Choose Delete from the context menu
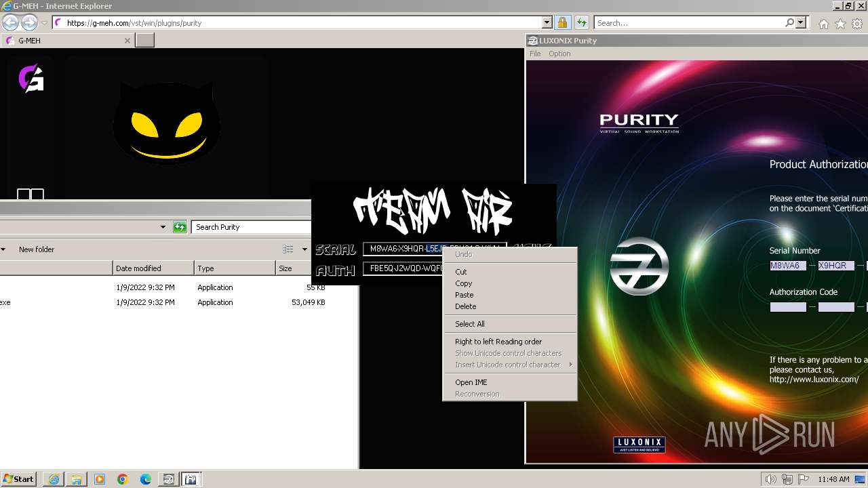This screenshot has height=488, width=868. coord(509,306)
